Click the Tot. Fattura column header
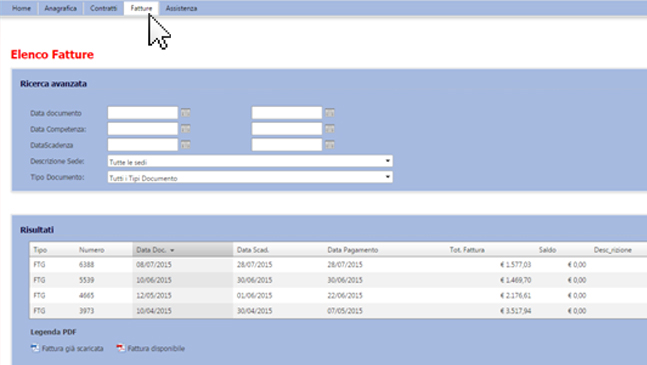 (467, 250)
